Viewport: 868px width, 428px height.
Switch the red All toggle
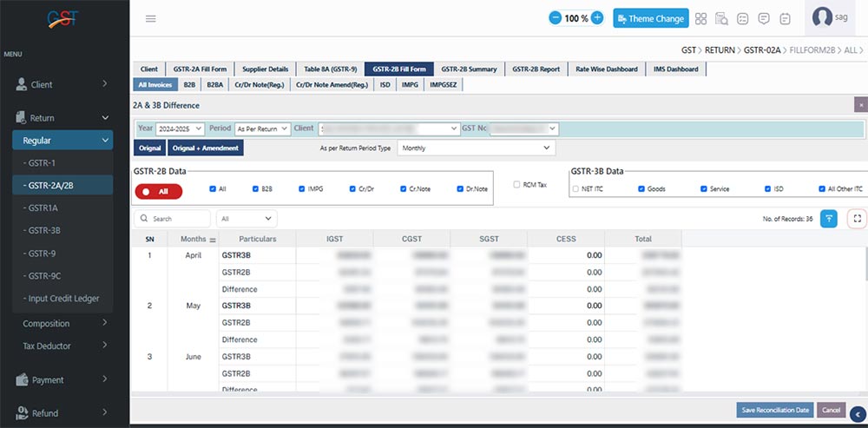(158, 191)
